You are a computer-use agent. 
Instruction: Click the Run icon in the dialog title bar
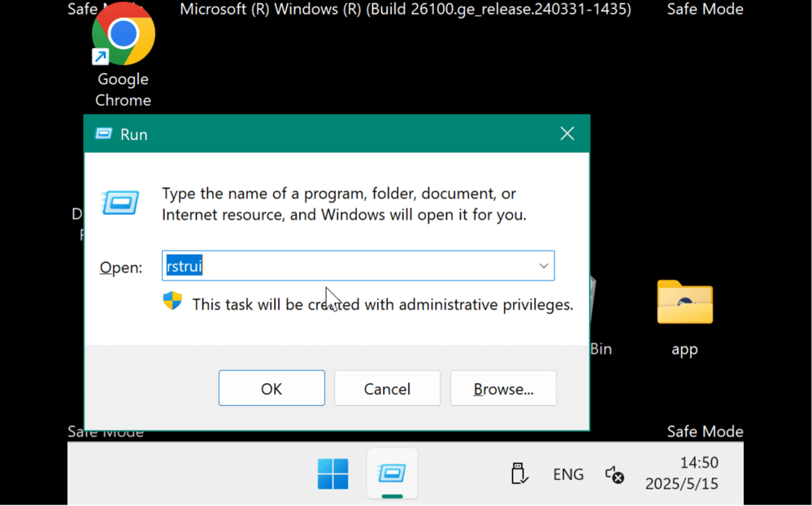pos(104,133)
